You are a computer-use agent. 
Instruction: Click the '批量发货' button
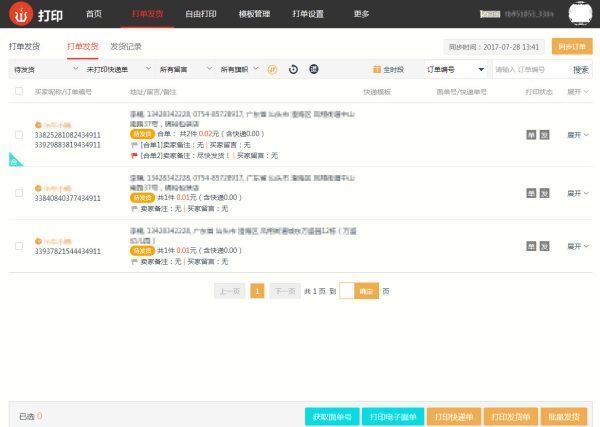click(x=564, y=416)
